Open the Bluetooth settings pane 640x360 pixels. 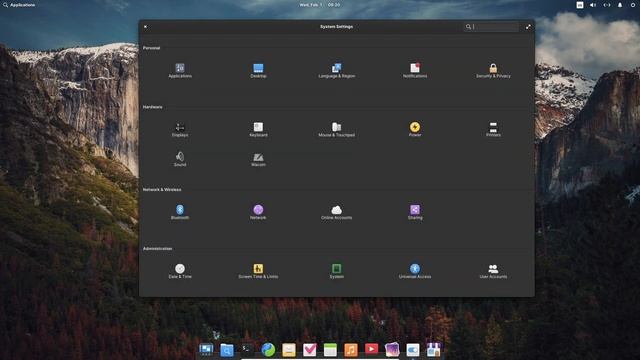tap(180, 212)
